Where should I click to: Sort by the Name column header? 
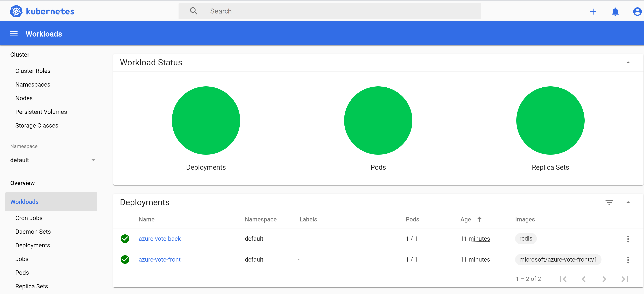coord(146,219)
